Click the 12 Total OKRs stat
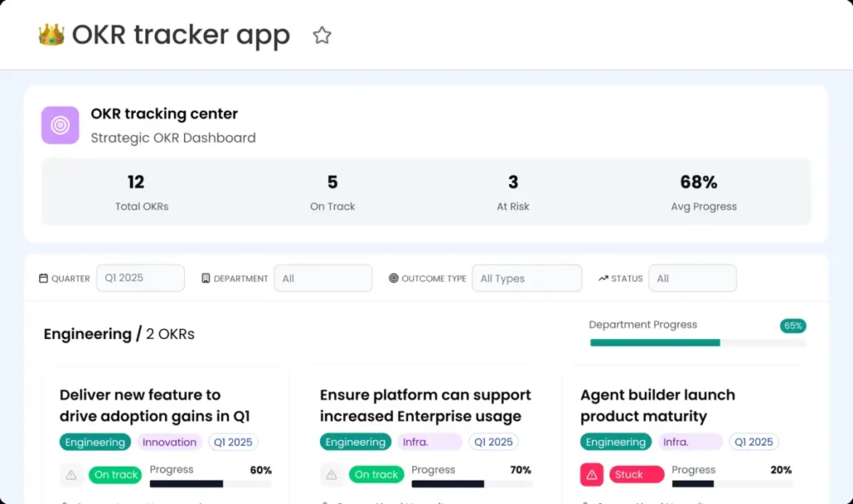The image size is (853, 504). coord(142,192)
